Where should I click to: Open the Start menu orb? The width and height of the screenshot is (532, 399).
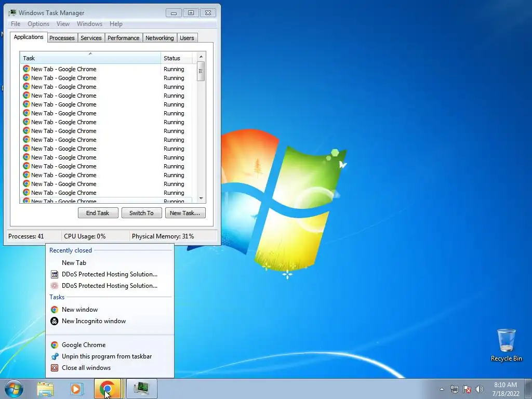click(x=14, y=389)
